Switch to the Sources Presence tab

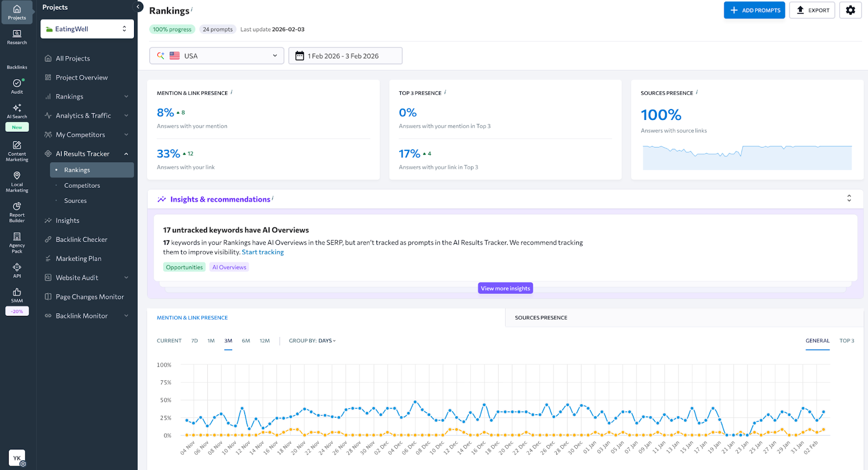[x=541, y=318]
